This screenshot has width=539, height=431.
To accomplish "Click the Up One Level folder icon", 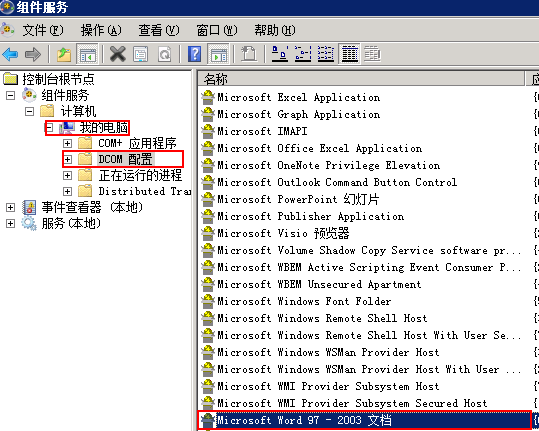I will tap(64, 54).
